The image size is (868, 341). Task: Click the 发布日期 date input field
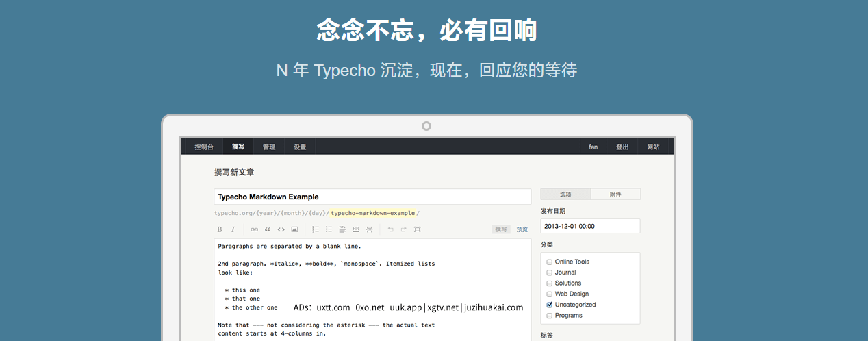click(590, 226)
